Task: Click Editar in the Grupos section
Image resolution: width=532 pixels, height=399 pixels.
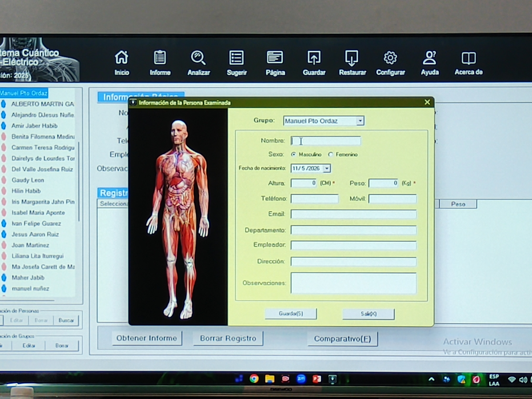Action: coord(29,346)
